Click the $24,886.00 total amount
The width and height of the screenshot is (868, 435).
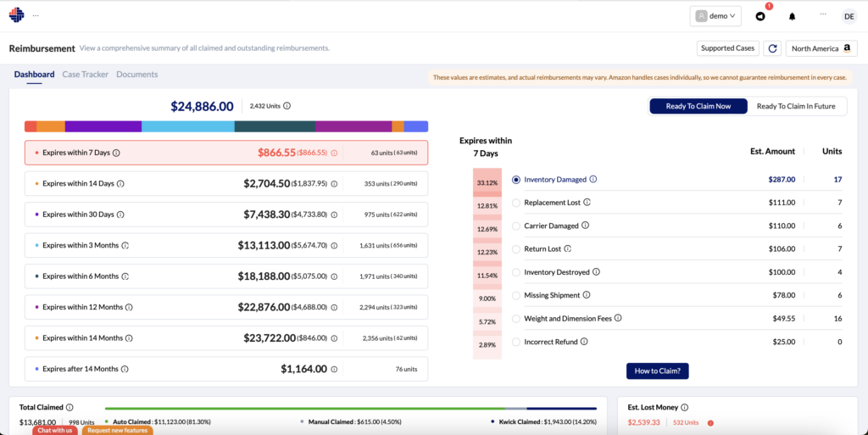[202, 106]
